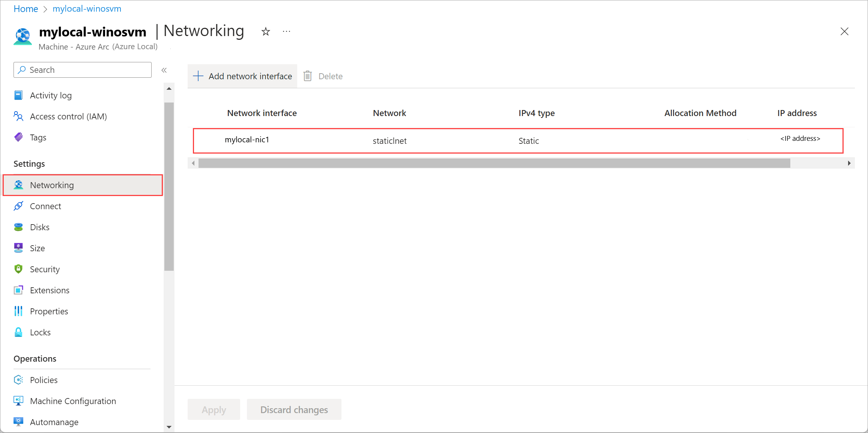Image resolution: width=868 pixels, height=433 pixels.
Task: Open Activity log from the sidebar
Action: point(51,95)
